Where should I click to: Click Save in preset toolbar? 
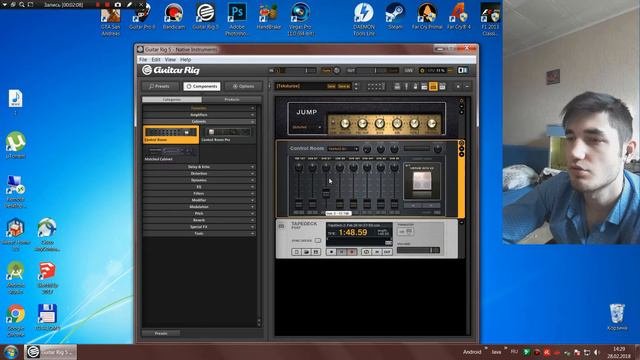pos(331,86)
